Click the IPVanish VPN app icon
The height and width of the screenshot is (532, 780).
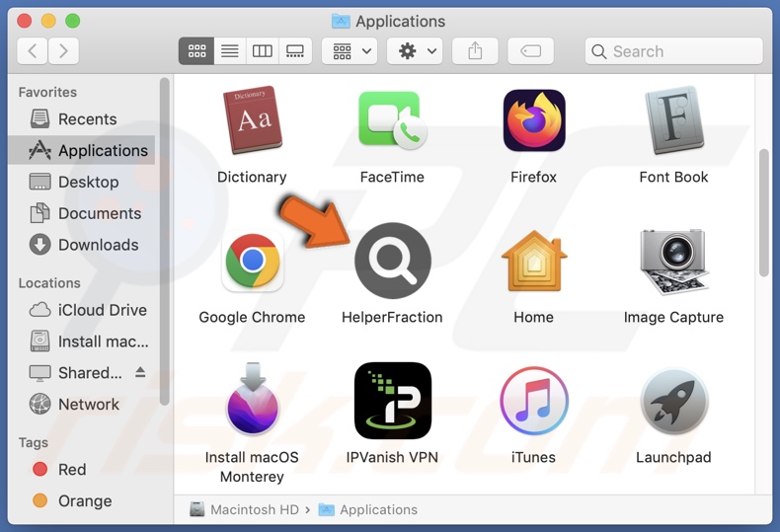coord(393,401)
